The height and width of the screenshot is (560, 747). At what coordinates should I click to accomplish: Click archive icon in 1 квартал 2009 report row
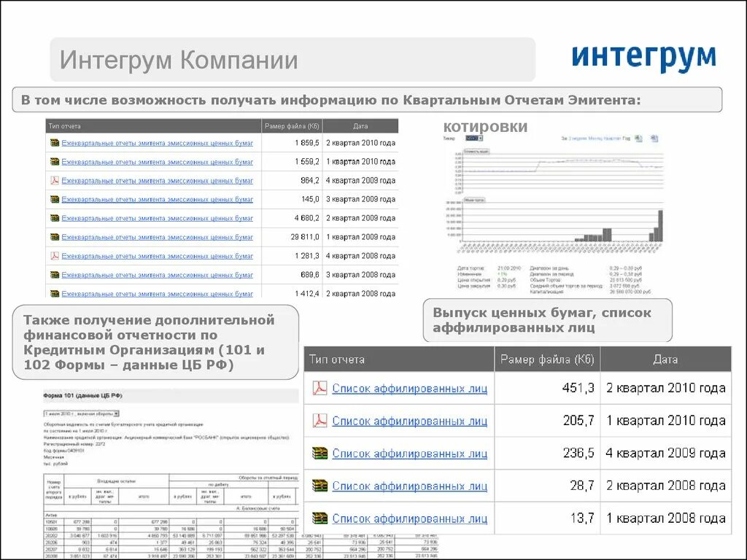(x=55, y=237)
